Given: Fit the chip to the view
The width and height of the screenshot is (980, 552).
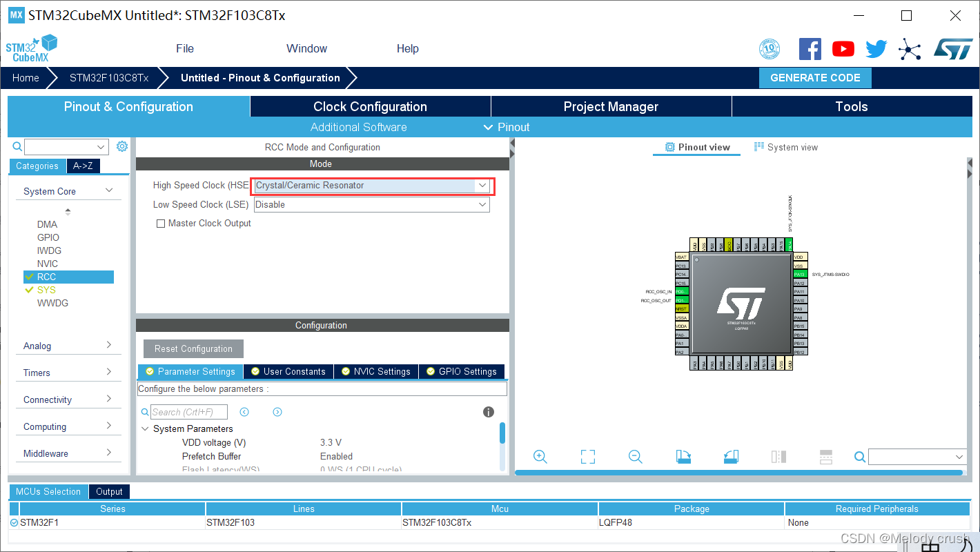Looking at the screenshot, I should [588, 457].
